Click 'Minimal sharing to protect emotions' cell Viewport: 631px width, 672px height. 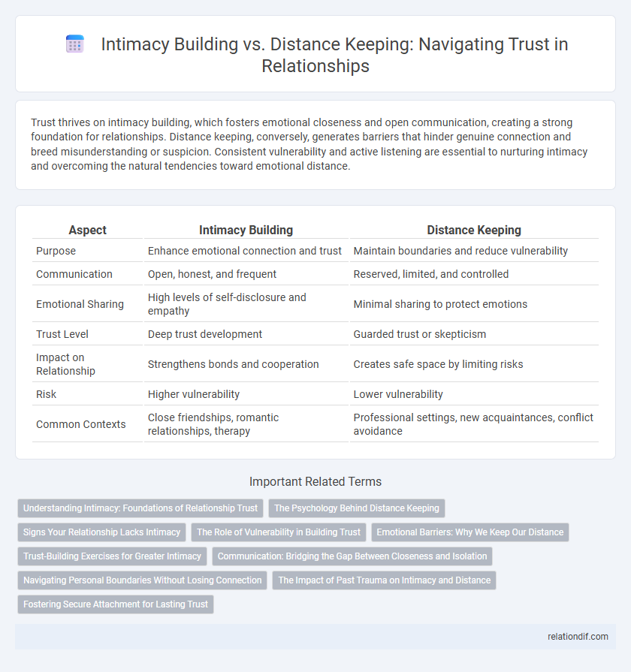pos(440,304)
